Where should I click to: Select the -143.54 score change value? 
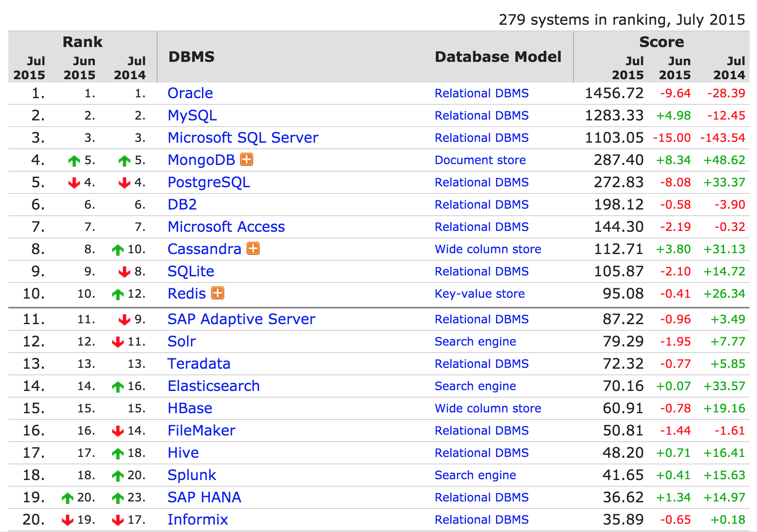click(x=722, y=138)
